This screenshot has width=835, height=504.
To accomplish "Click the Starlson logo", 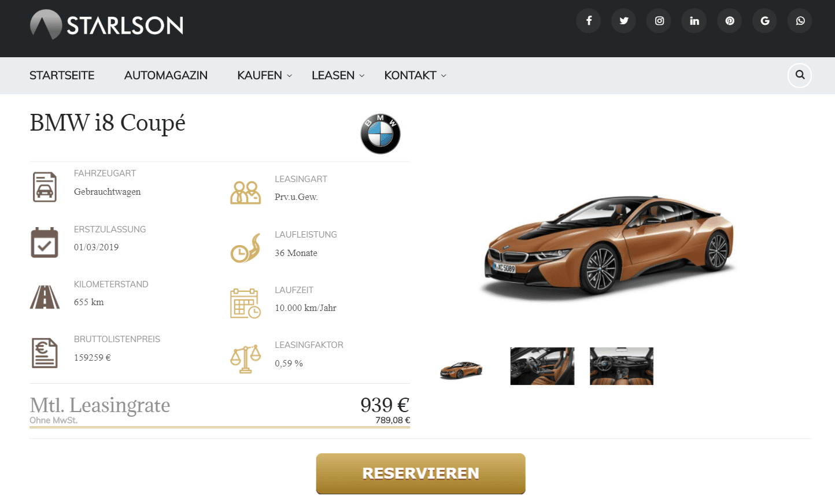I will pos(107,25).
